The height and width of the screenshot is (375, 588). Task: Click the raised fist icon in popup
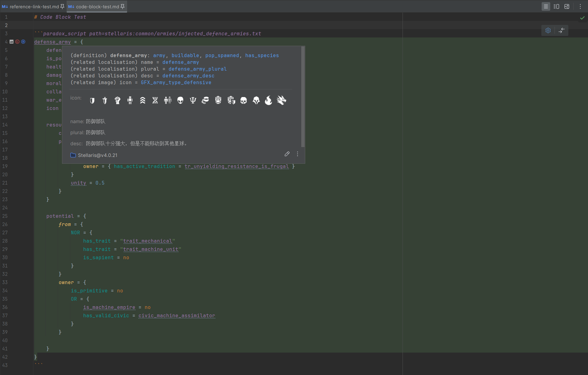(117, 100)
